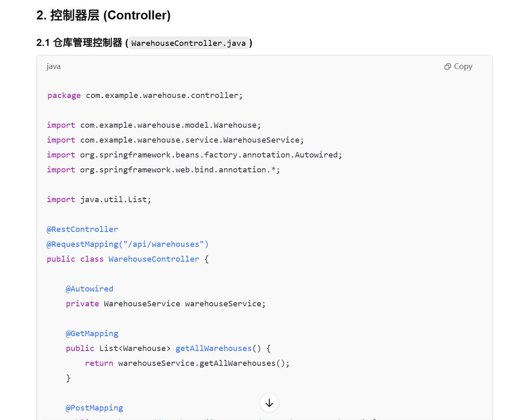Click the java.util.List import line

[99, 200]
